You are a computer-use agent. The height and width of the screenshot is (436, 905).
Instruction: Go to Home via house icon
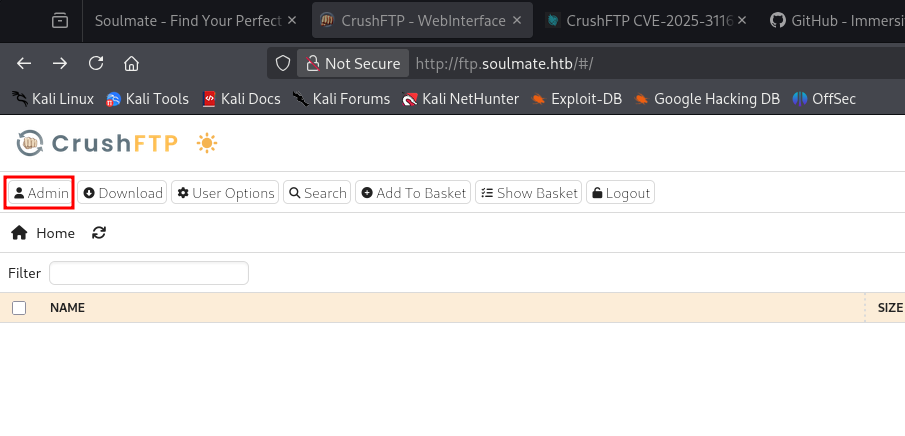point(19,233)
